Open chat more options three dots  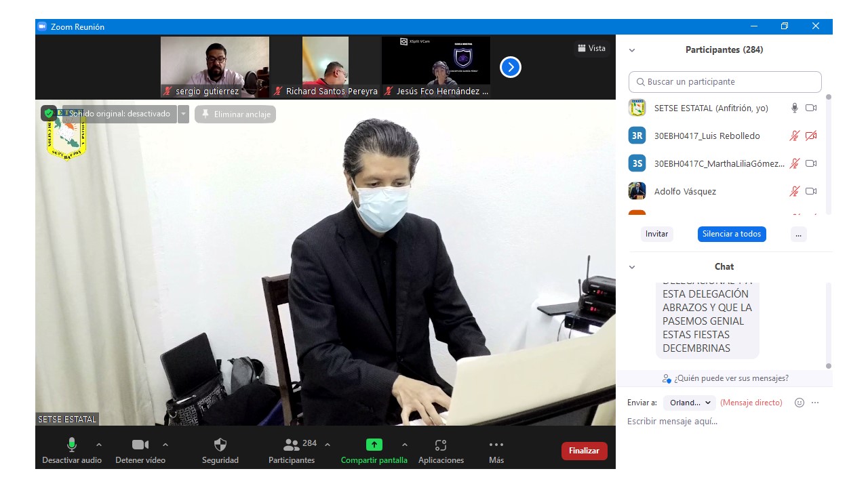tap(815, 403)
